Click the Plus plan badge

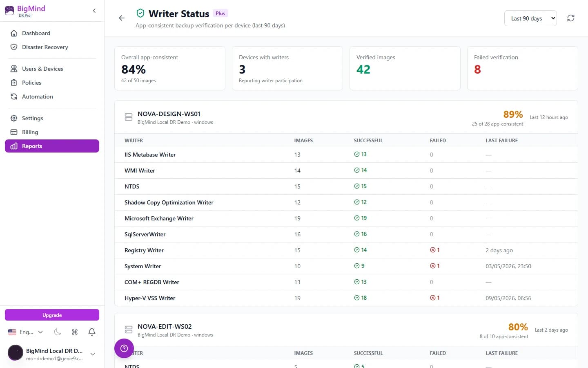(220, 13)
